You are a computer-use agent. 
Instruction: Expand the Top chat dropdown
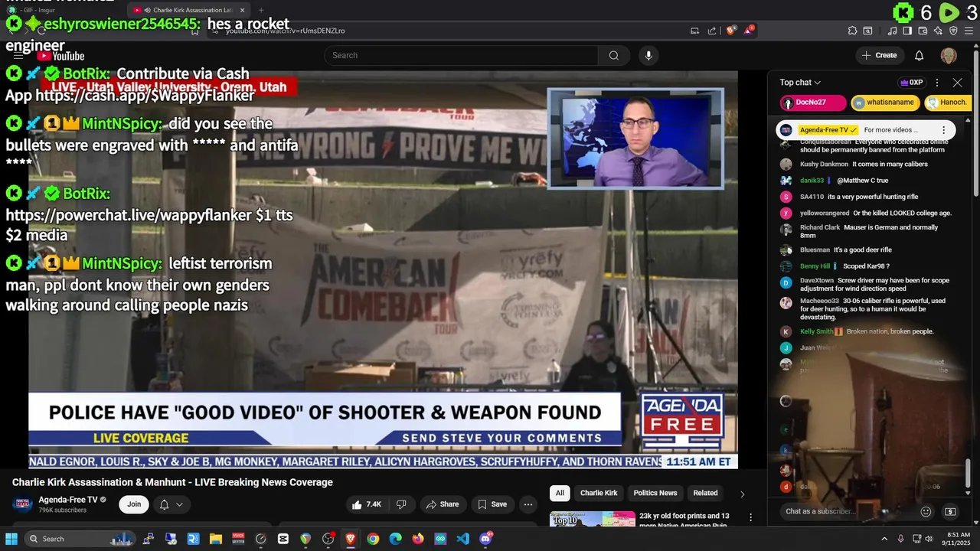point(800,83)
